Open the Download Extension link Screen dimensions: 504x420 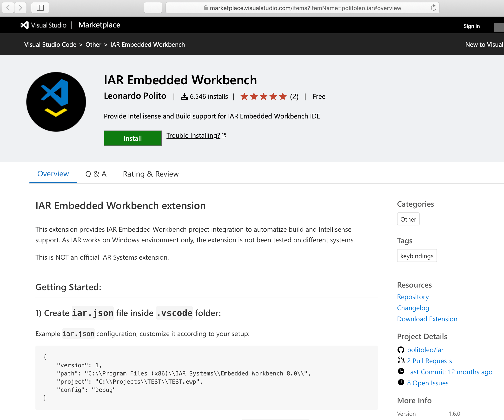tap(427, 319)
